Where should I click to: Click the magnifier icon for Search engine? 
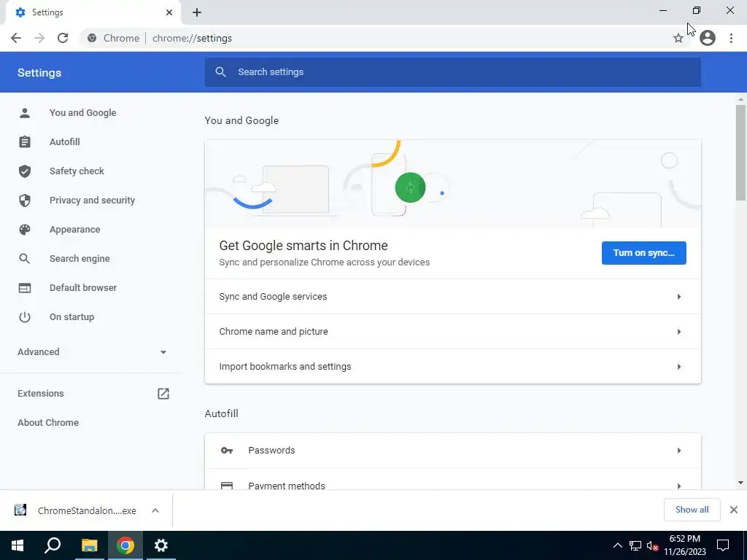pos(25,259)
